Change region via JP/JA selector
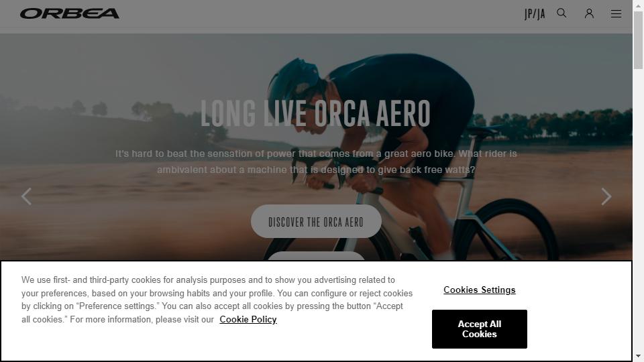Screen dimensions: 644x362 (x=535, y=14)
